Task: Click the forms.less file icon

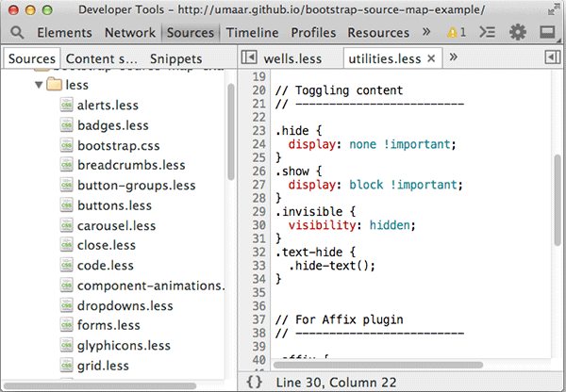Action: pyautogui.click(x=66, y=325)
